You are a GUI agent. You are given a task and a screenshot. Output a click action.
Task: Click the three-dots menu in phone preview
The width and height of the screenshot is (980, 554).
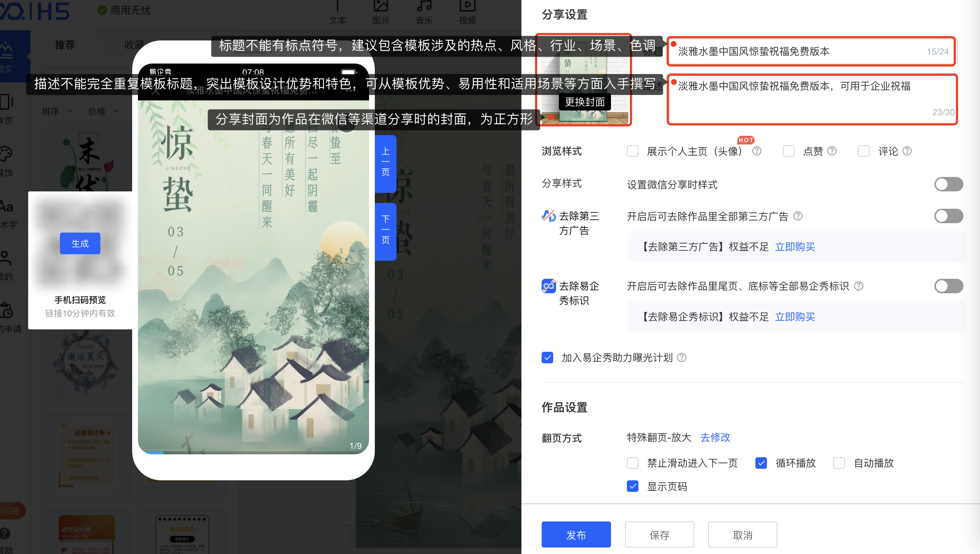(351, 91)
